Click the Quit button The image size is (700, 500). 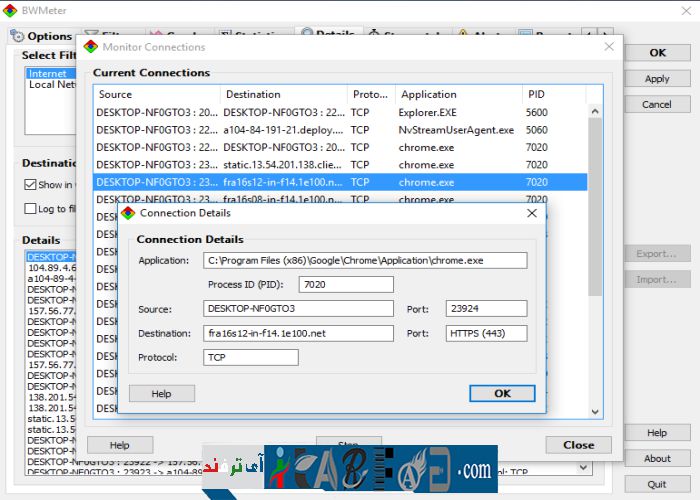(657, 485)
